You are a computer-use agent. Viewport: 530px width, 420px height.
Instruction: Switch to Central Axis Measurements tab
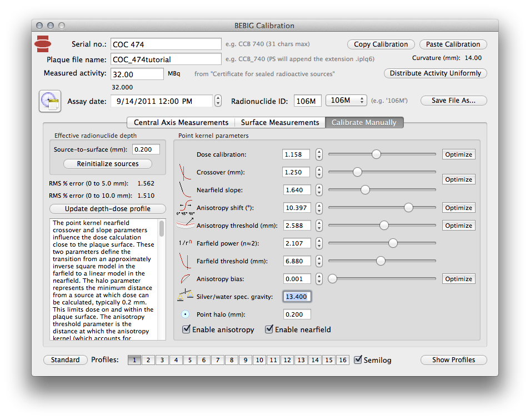coord(181,122)
